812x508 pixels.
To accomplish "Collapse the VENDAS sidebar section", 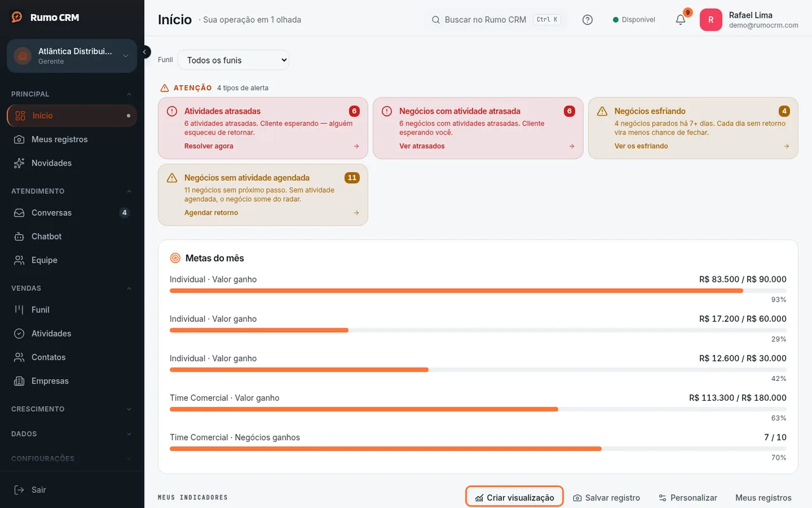I will coord(72,288).
